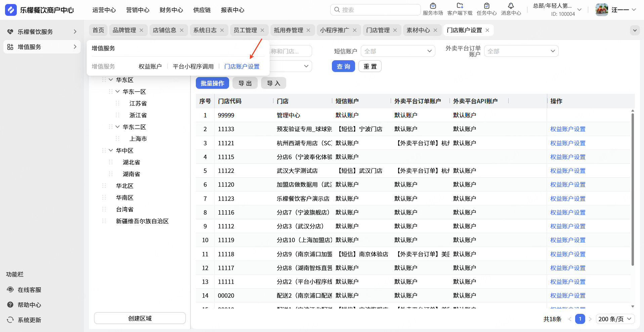The height and width of the screenshot is (332, 644).
Task: Click the 查询 button
Action: click(x=343, y=66)
